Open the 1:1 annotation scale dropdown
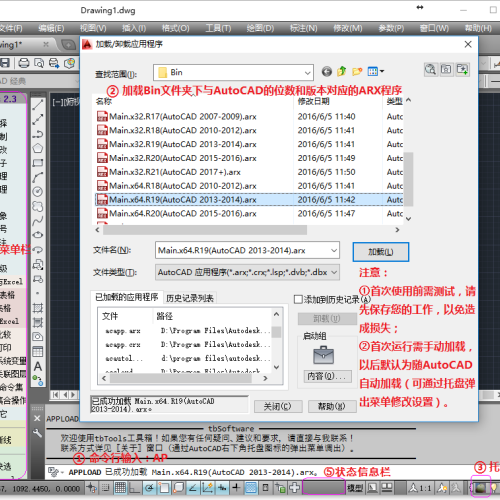This screenshot has width=500, height=500. coord(420,488)
